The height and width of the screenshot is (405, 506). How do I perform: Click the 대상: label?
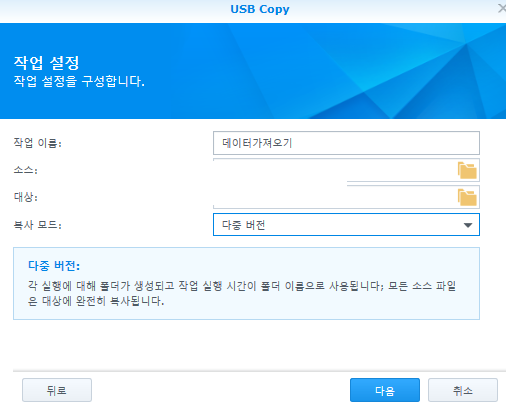point(25,197)
